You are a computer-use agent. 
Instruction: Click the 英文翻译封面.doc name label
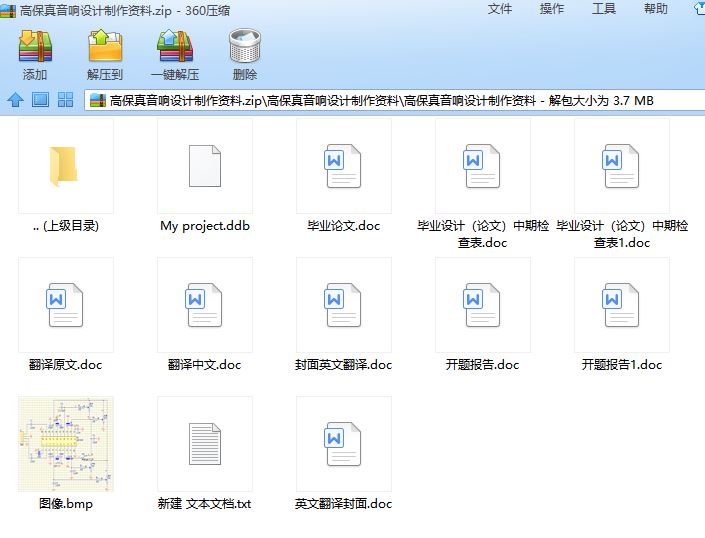click(344, 503)
